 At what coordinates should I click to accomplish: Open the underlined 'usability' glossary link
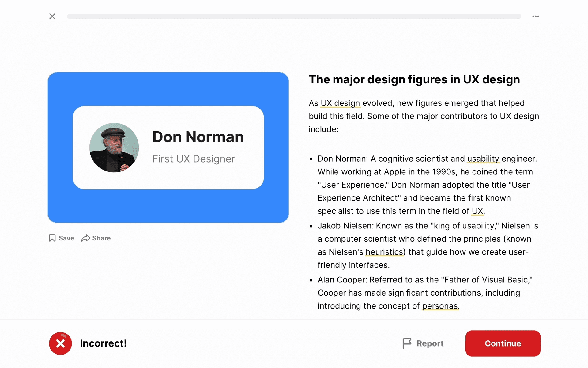click(483, 159)
